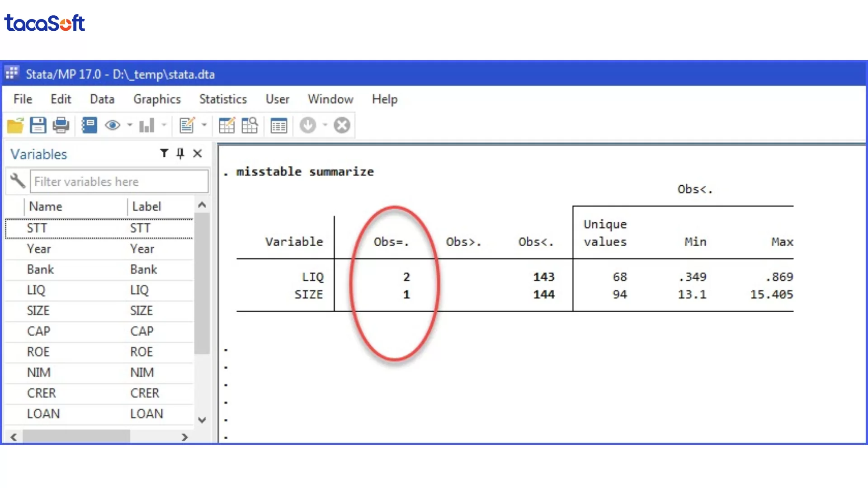Select the LIQ variable in list
Viewport: 868px width, 488px height.
tap(36, 290)
